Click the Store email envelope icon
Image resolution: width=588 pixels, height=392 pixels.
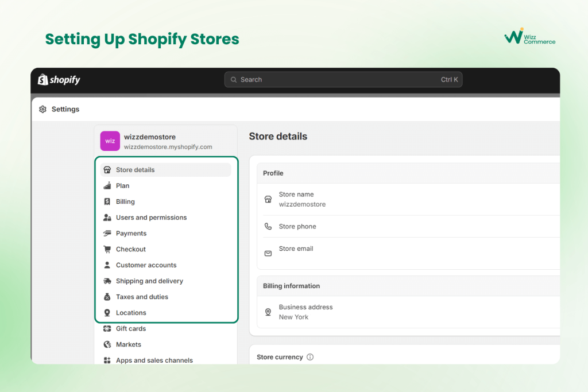click(268, 253)
